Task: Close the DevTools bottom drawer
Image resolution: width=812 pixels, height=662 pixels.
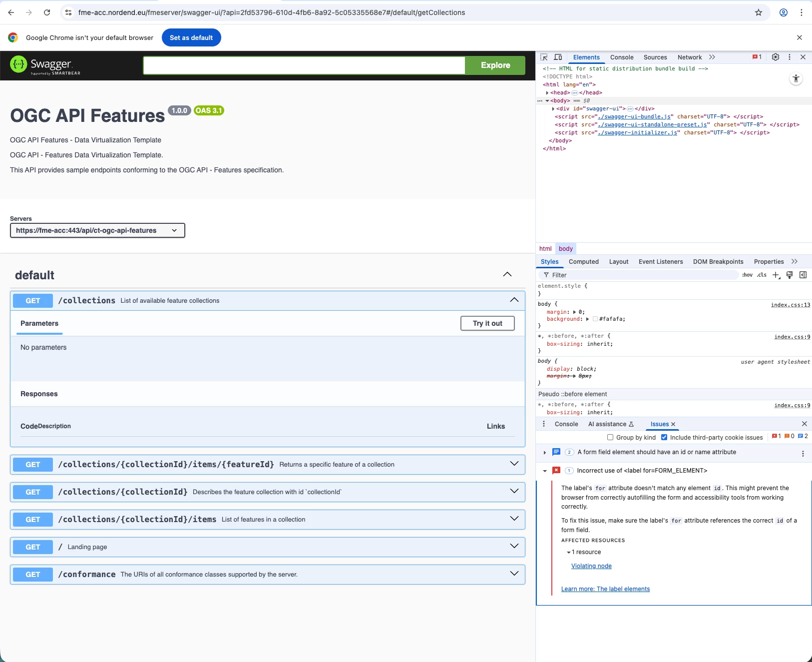Action: click(805, 424)
